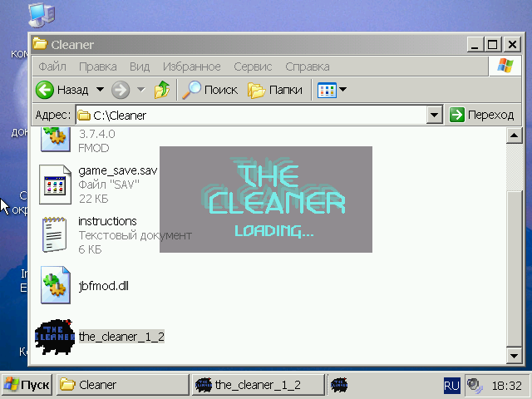Close the Cleaner explorer window
This screenshot has width=532, height=399.
[x=512, y=44]
